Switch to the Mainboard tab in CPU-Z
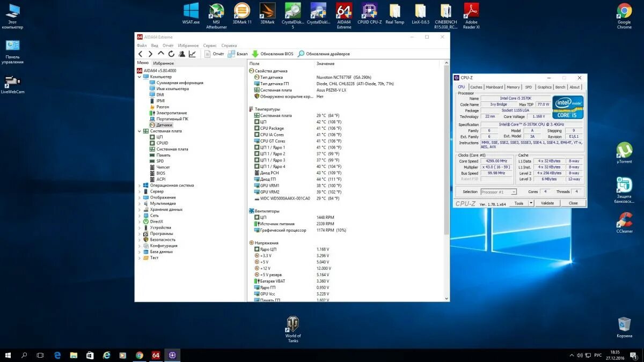This screenshot has height=362, width=644. coord(494,87)
